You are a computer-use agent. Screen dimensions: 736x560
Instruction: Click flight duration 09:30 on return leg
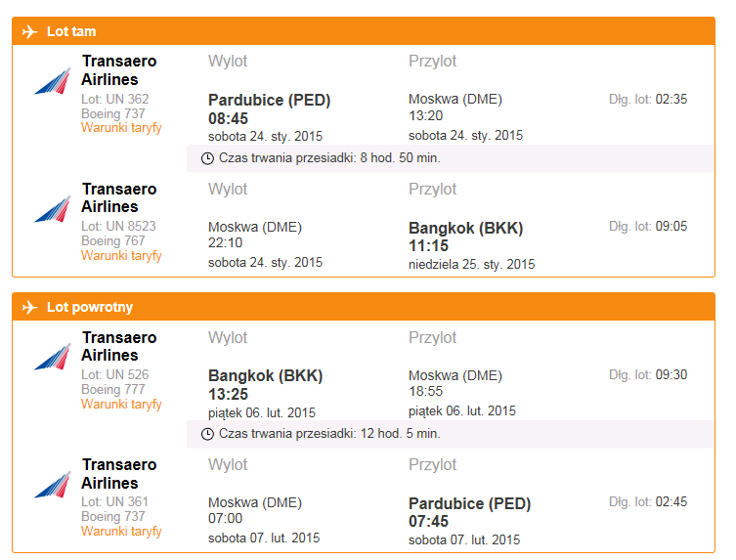(x=671, y=374)
